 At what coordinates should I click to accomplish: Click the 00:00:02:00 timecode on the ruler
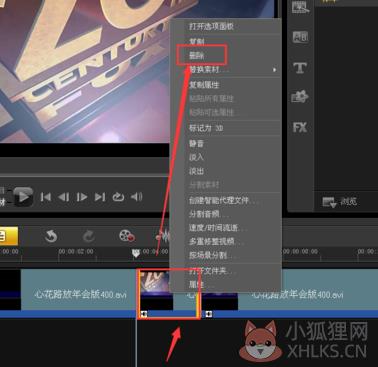(76, 251)
